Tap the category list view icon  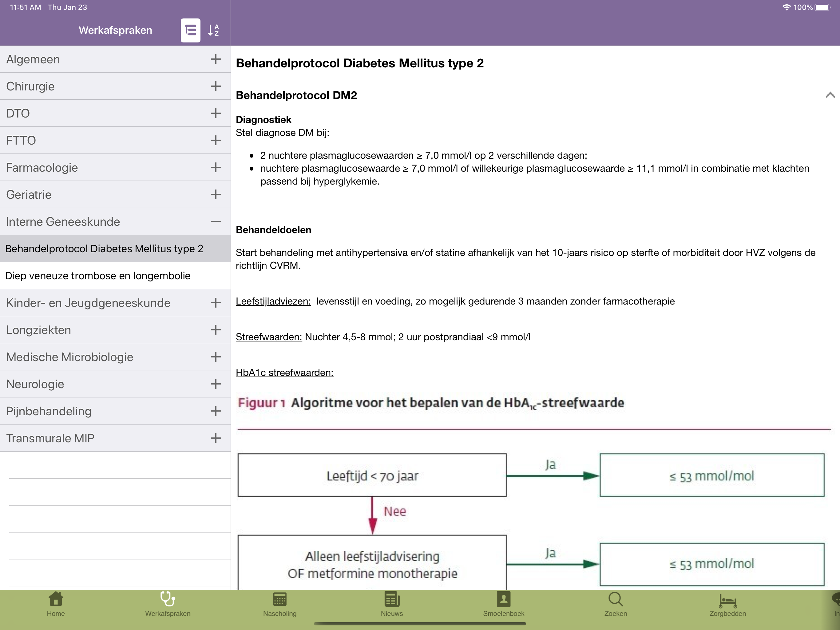tap(190, 30)
